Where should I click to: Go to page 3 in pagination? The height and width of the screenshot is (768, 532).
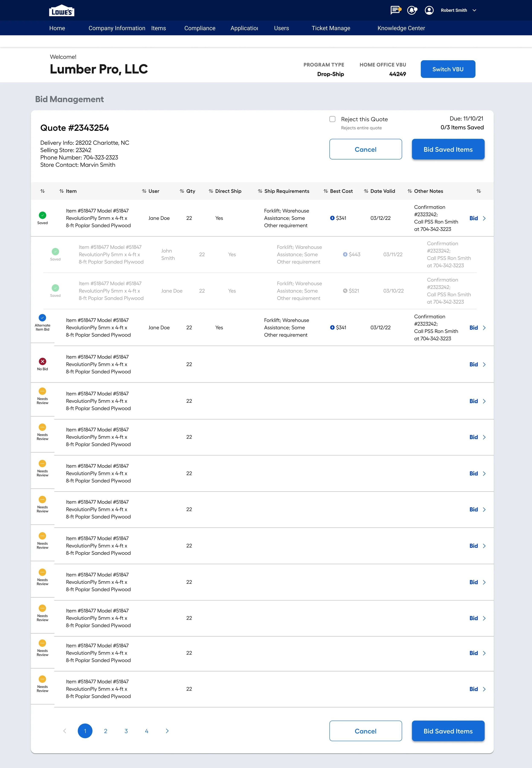tap(126, 731)
